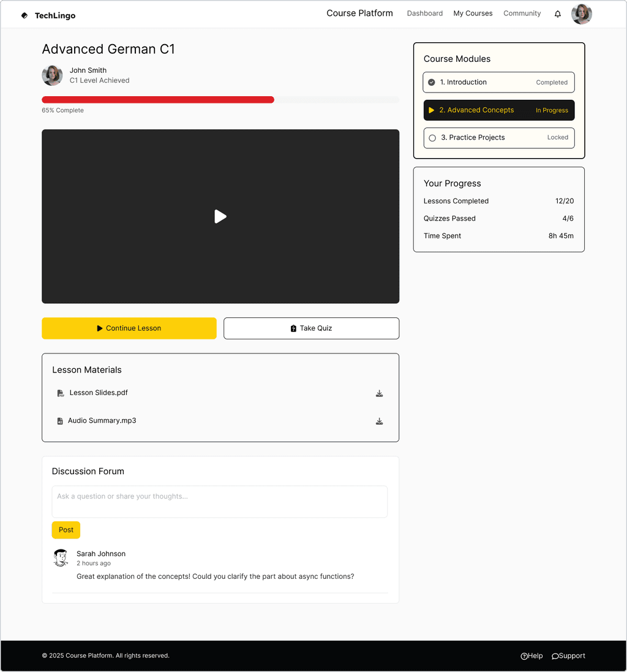Click Sarah Johnson's comment about async functions

click(216, 576)
